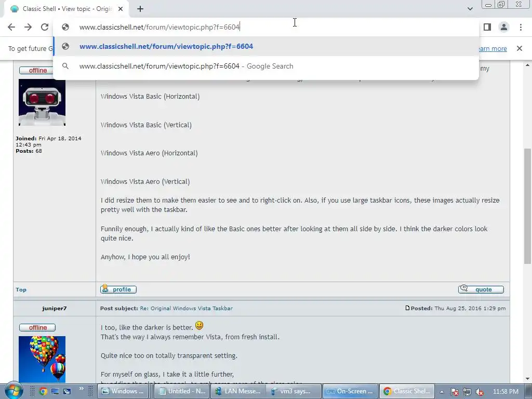Image resolution: width=532 pixels, height=399 pixels.
Task: Click Show desktop icon in Quick Launch
Action: [55, 392]
